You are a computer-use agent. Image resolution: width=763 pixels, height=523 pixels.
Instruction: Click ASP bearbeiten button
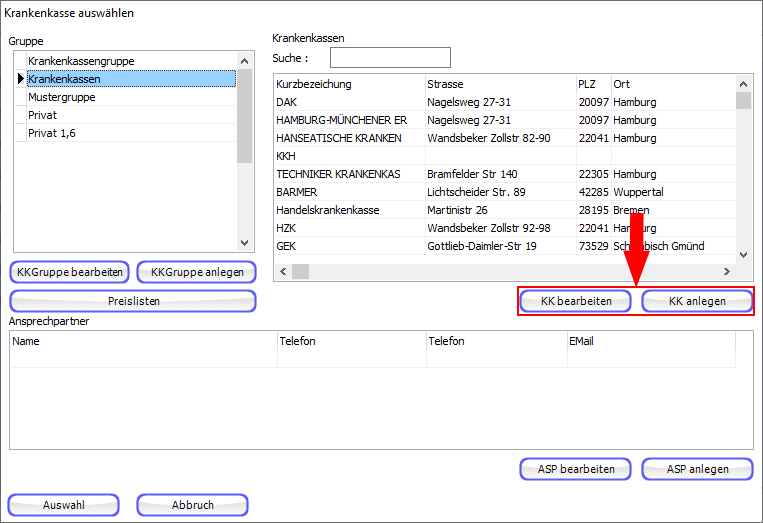coord(575,469)
